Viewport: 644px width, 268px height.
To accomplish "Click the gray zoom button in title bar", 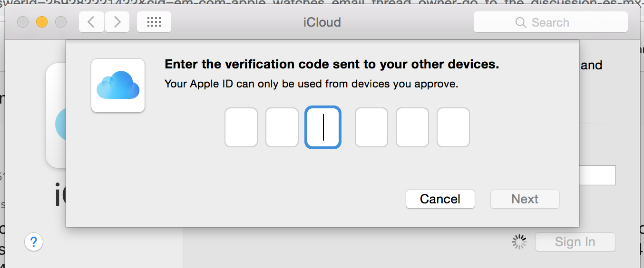I will coord(61,22).
